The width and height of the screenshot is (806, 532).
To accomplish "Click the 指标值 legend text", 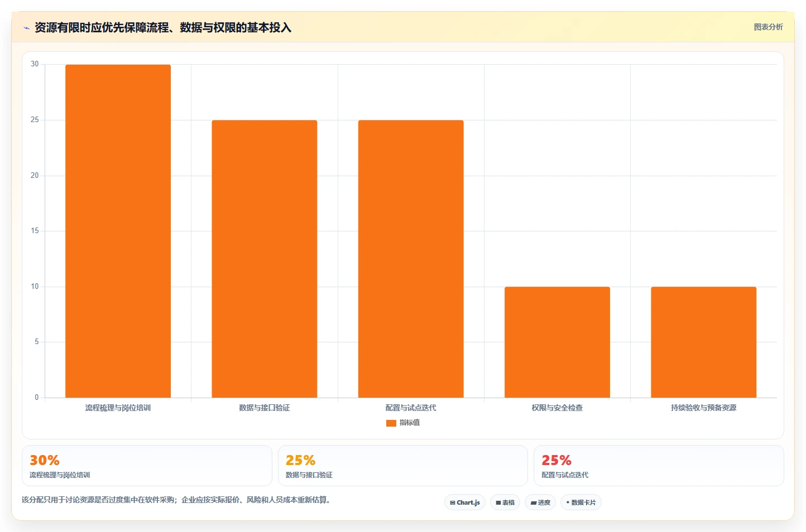I will point(410,423).
